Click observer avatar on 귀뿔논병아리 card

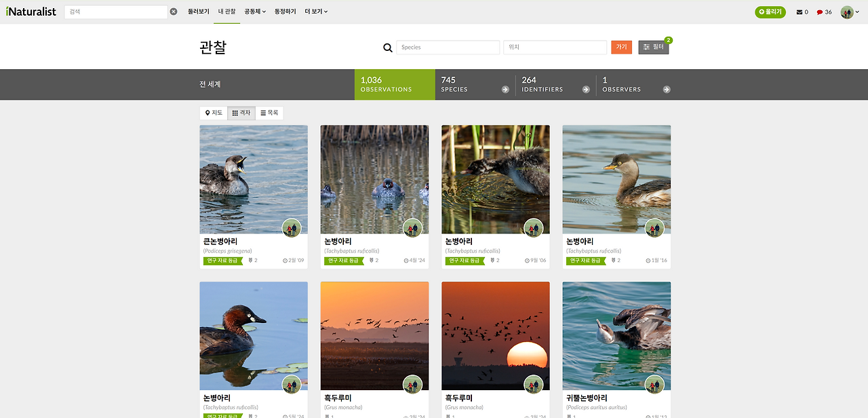(654, 385)
